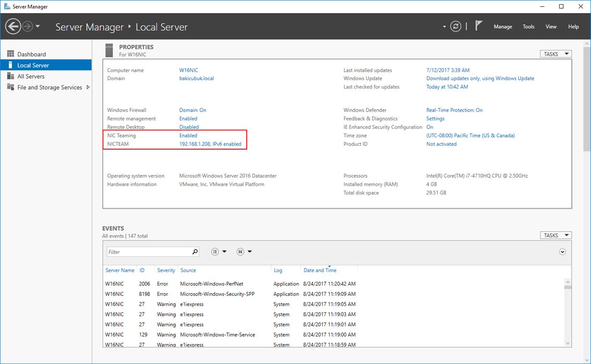Select Microsoft-Windows-Time-Service warning row
Image resolution: width=591 pixels, height=364 pixels.
pyautogui.click(x=333, y=335)
